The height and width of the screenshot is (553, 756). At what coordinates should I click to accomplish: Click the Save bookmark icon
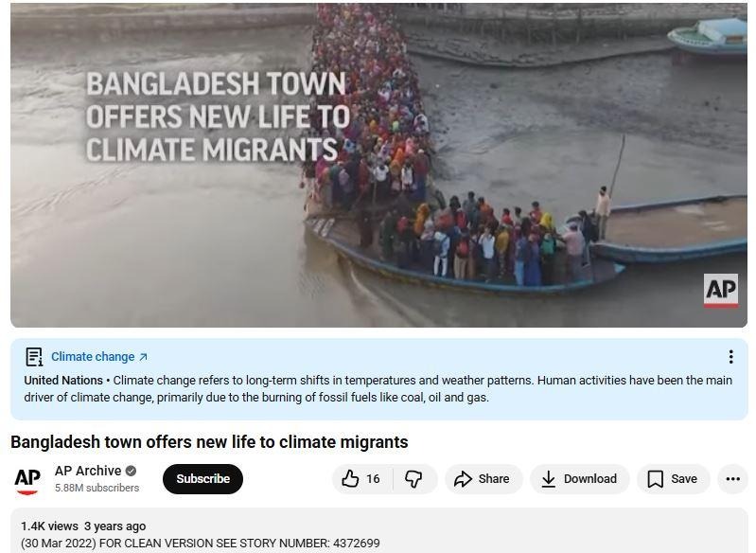coord(656,479)
